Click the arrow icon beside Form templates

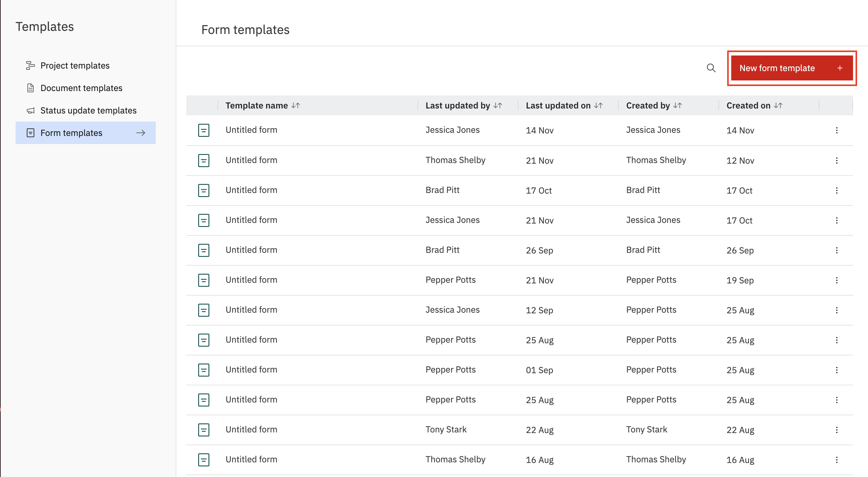[141, 133]
